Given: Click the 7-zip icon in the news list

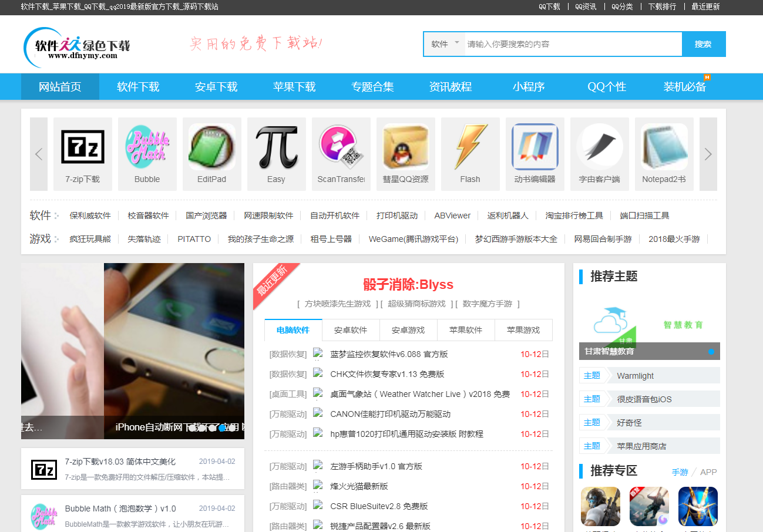Looking at the screenshot, I should point(44,469).
